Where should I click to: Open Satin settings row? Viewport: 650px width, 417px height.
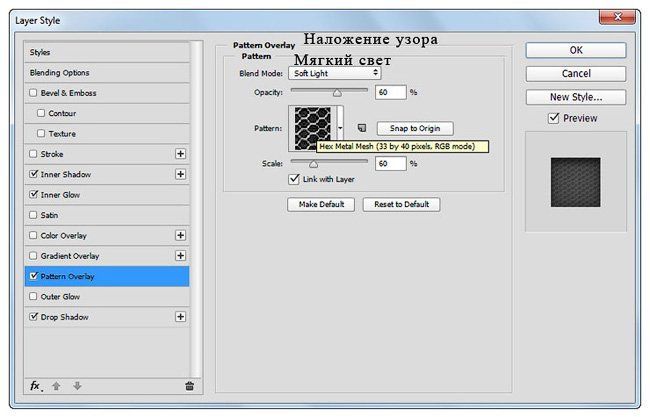point(107,215)
